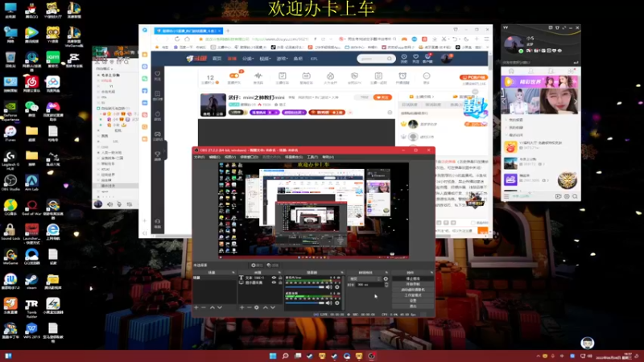This screenshot has width=644, height=362.
Task: Click gamepad icon in Douyu dark sidebar
Action: pos(157,135)
